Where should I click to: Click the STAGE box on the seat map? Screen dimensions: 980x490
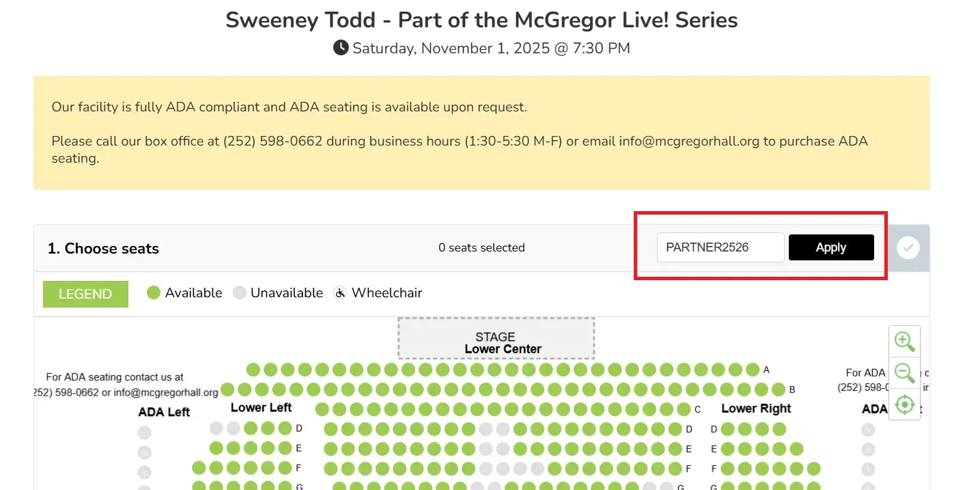tap(496, 338)
